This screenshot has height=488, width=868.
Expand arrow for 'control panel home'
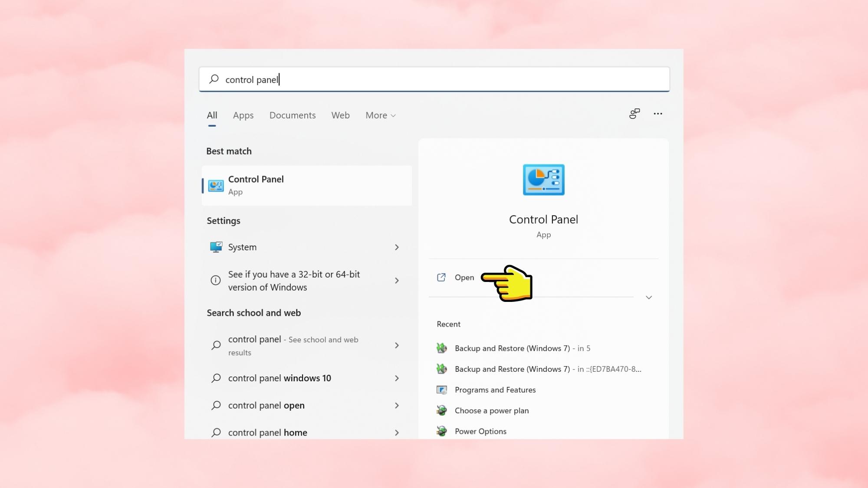[397, 432]
